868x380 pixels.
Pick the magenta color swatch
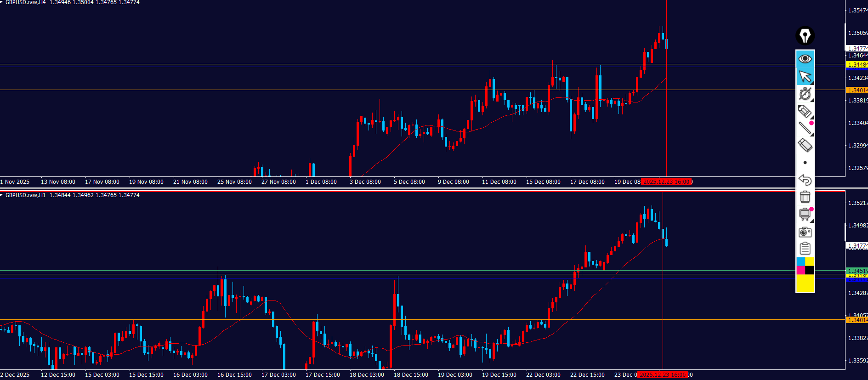[x=800, y=270]
